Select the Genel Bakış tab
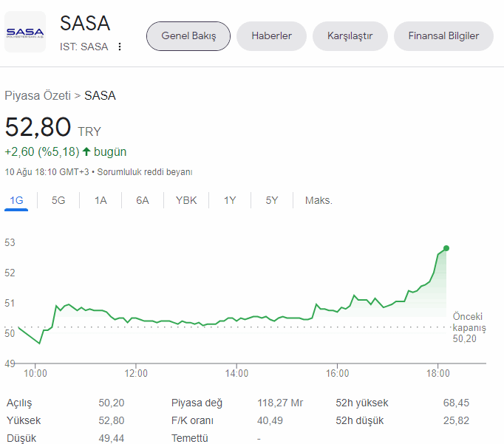Image resolution: width=504 pixels, height=444 pixels. [188, 36]
